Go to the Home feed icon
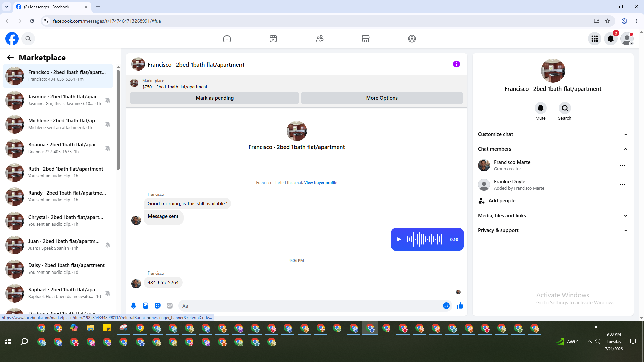The image size is (644, 362). point(227,39)
